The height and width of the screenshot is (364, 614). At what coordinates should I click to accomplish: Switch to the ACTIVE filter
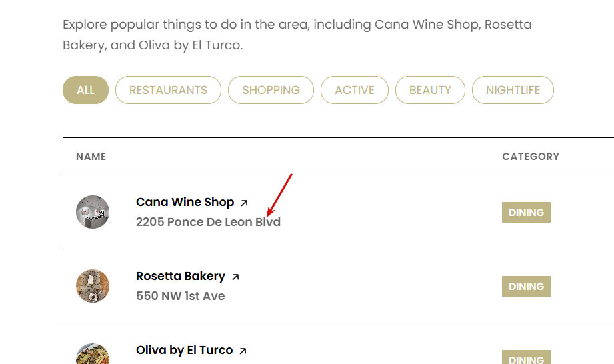tap(354, 90)
